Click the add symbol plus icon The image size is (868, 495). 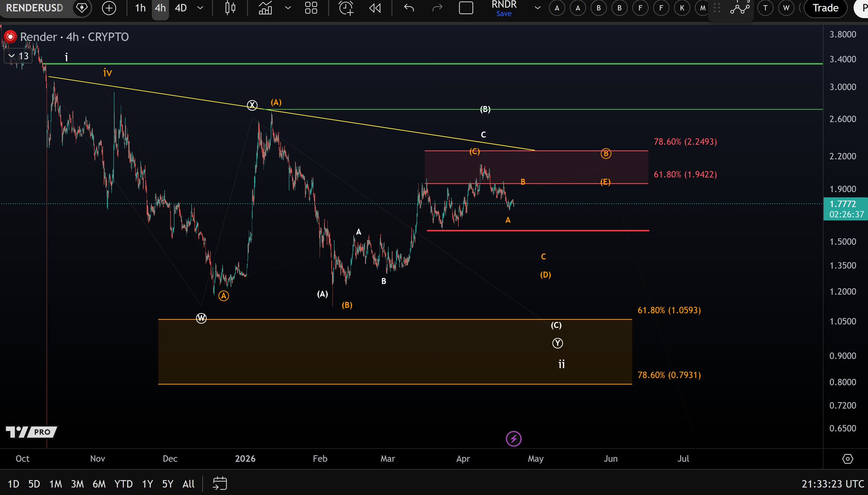pos(109,8)
